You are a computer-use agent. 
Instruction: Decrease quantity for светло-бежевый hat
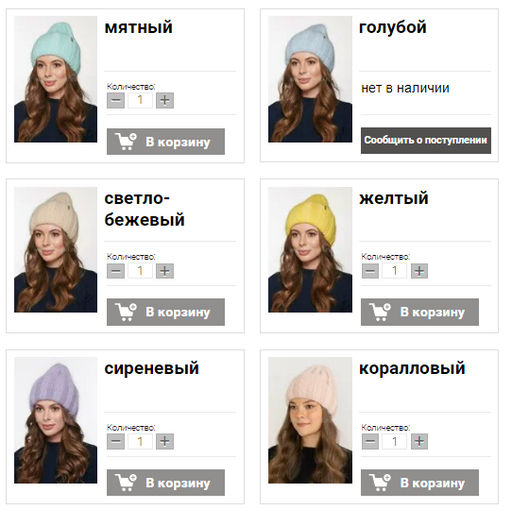point(116,271)
